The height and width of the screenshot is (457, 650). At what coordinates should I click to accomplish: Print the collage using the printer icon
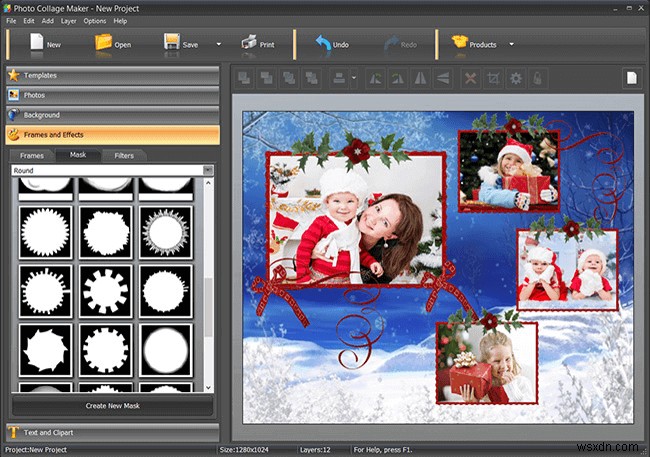coord(249,43)
